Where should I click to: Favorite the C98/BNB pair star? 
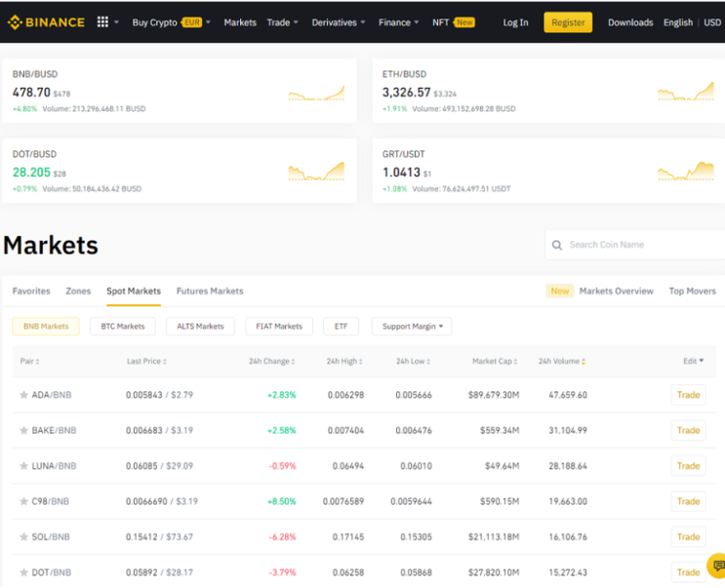pos(23,501)
